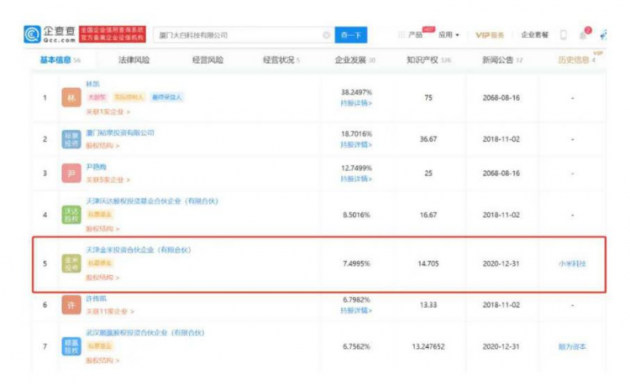The height and width of the screenshot is (384, 630).
Task: Expand 股权结构 in row 7
Action: [103, 360]
